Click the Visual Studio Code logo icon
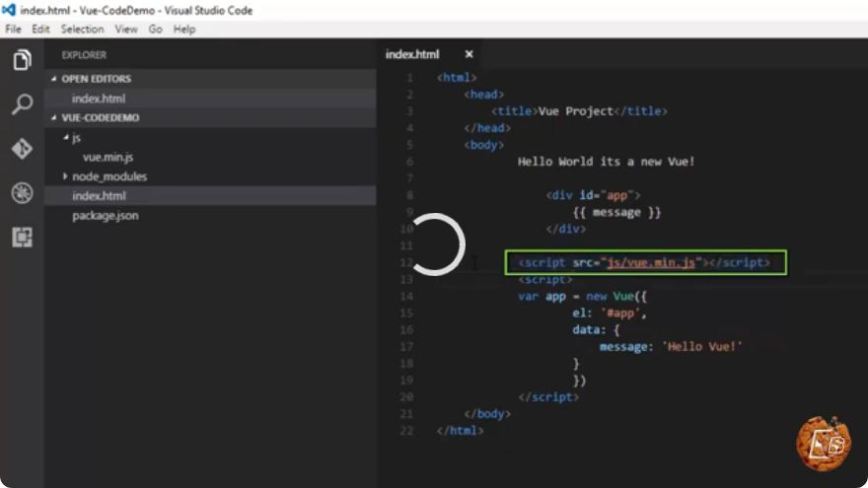Viewport: 868px width, 488px height. tap(8, 10)
